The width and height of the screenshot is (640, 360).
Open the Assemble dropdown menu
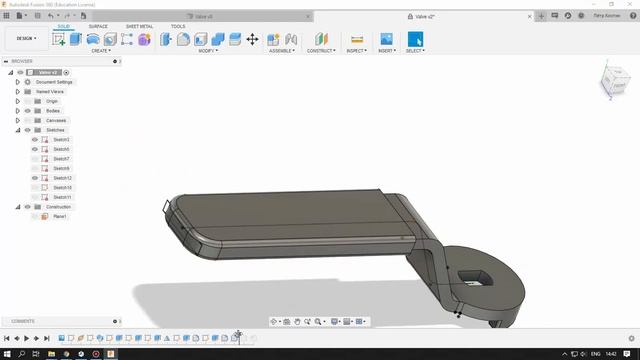282,51
